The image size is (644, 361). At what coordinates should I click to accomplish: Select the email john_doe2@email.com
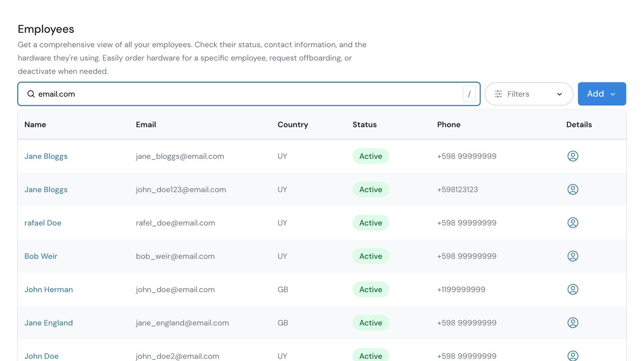point(178,356)
